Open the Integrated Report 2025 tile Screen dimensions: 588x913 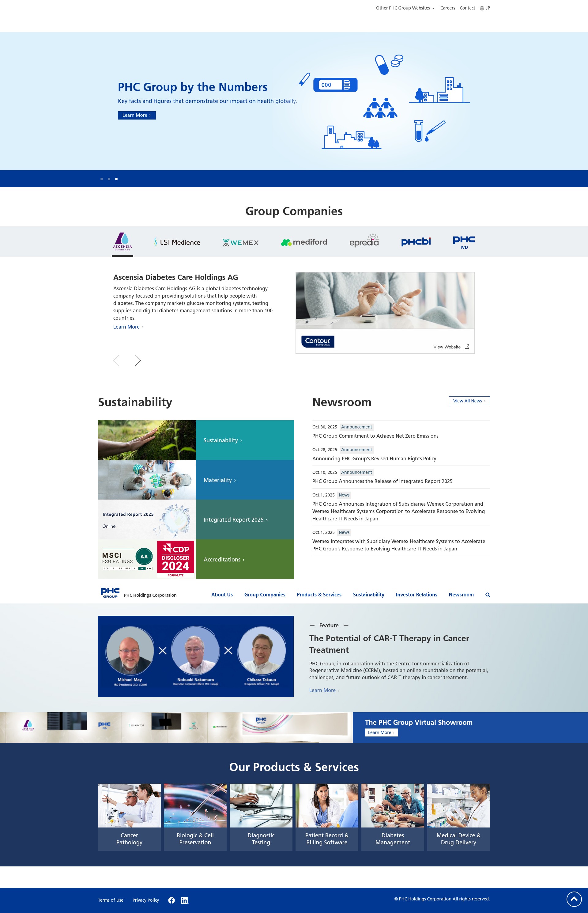[x=245, y=519]
